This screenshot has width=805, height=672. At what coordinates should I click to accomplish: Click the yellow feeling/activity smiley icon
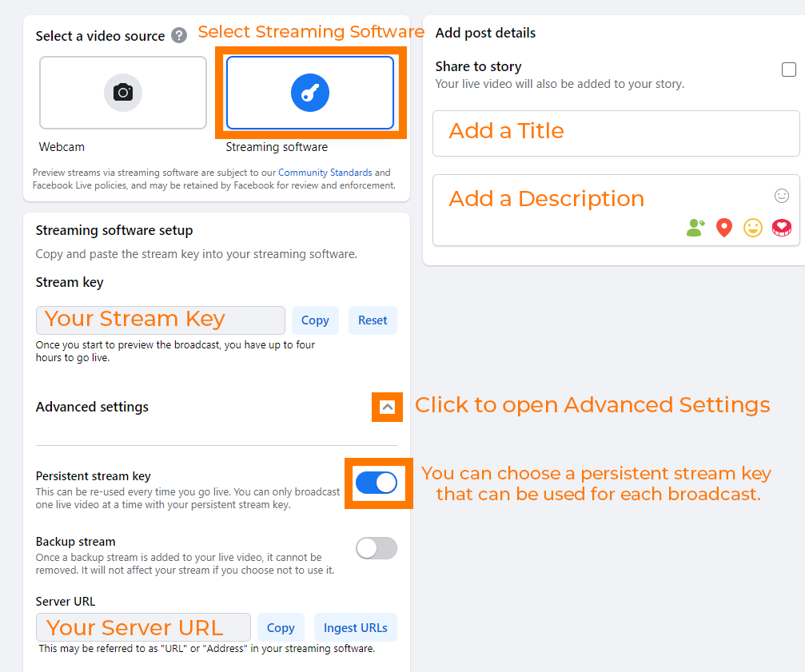click(x=753, y=229)
